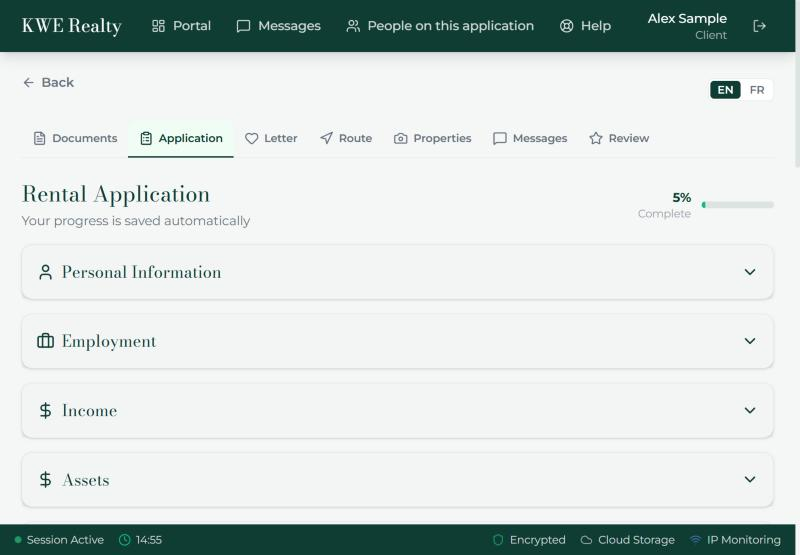Expand the Assets section chevron
The image size is (800, 555).
(x=749, y=480)
